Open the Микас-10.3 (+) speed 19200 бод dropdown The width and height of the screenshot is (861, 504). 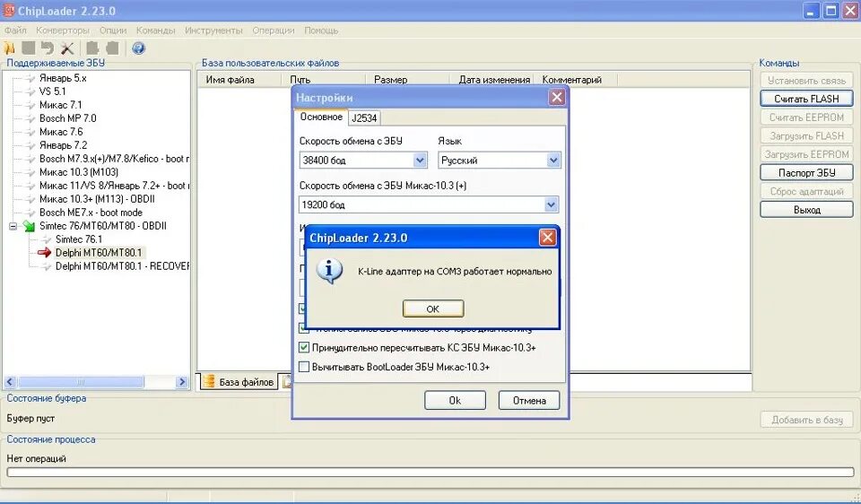coord(551,204)
